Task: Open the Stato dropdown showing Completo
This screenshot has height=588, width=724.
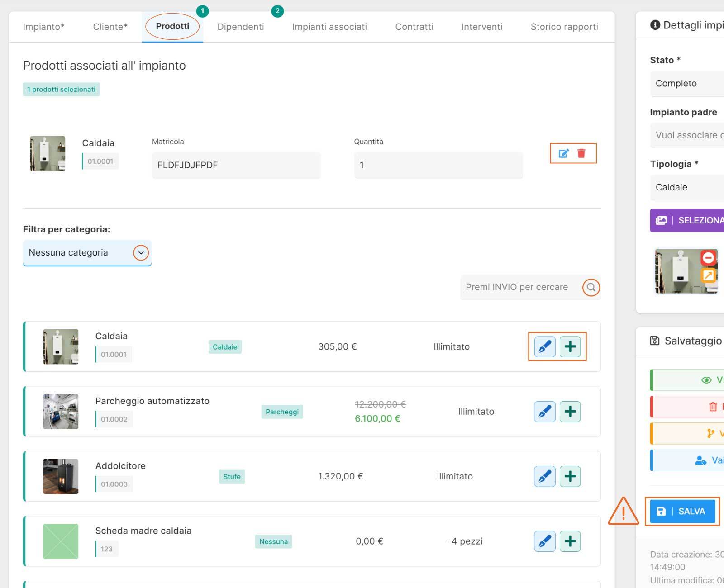Action: pyautogui.click(x=686, y=84)
